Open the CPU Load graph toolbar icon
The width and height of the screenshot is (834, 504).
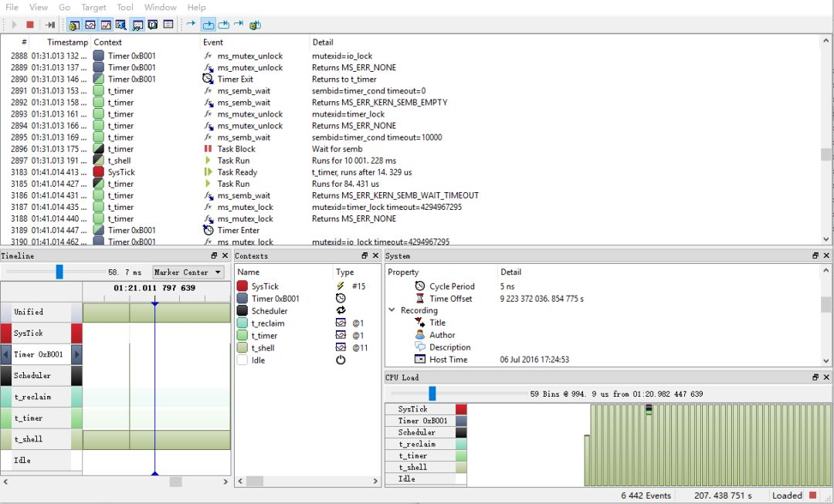tap(104, 24)
